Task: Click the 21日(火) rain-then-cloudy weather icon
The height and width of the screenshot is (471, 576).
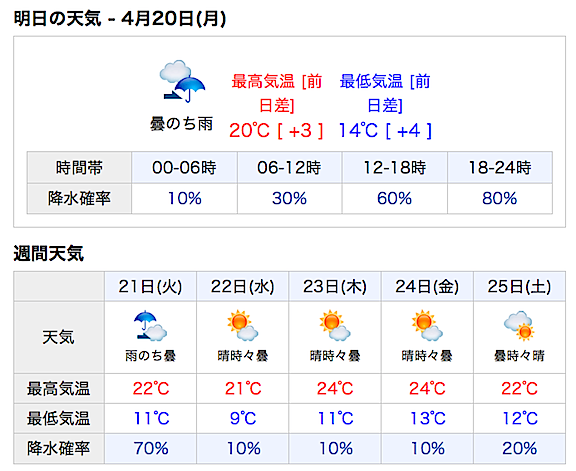Action: click(150, 326)
